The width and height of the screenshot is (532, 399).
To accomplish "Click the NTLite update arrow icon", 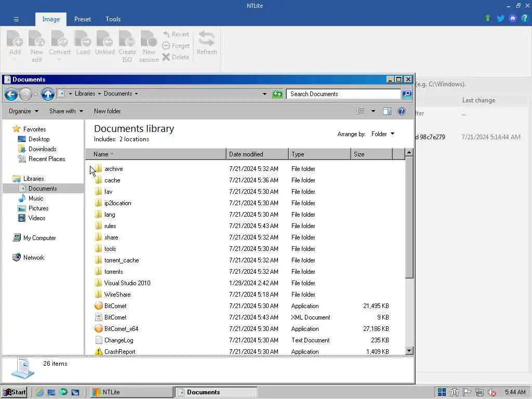I will [x=487, y=18].
